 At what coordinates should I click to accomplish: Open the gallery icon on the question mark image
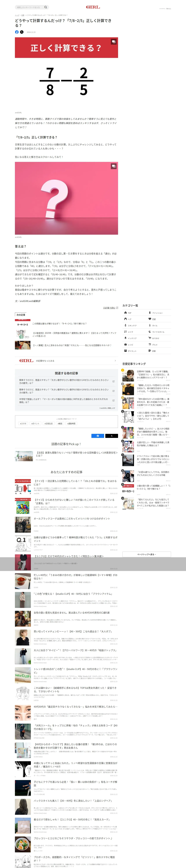[x=113, y=166]
